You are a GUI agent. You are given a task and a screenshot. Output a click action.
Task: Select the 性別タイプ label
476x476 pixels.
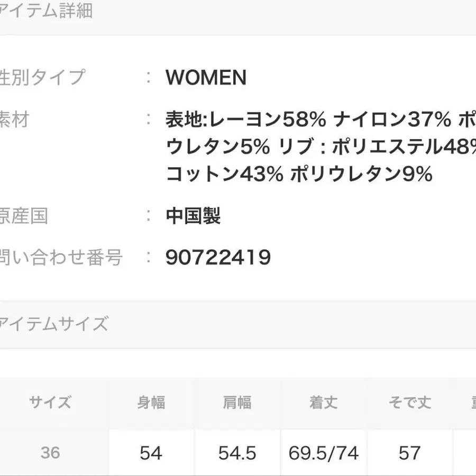(42, 77)
